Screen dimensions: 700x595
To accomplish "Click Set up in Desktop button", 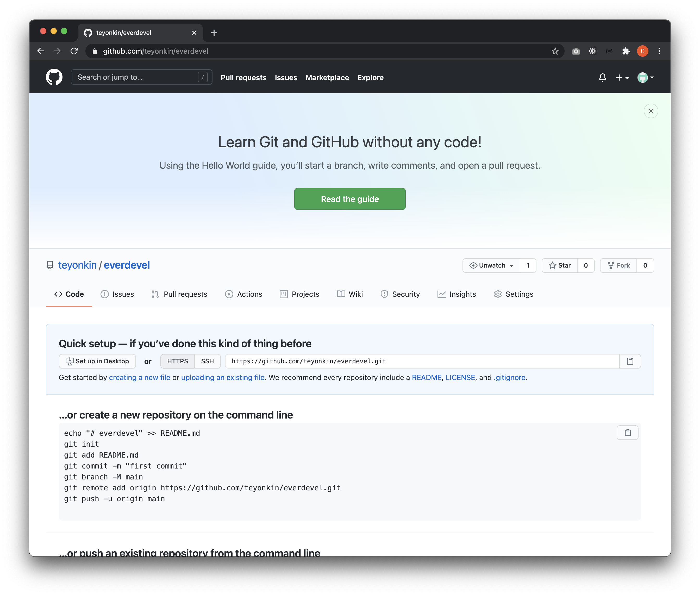I will pyautogui.click(x=97, y=361).
